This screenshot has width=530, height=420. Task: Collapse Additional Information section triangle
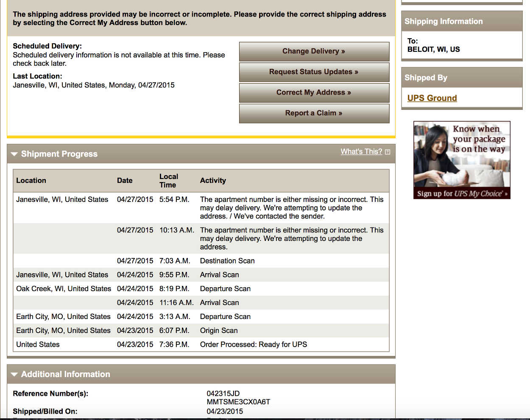(x=14, y=374)
